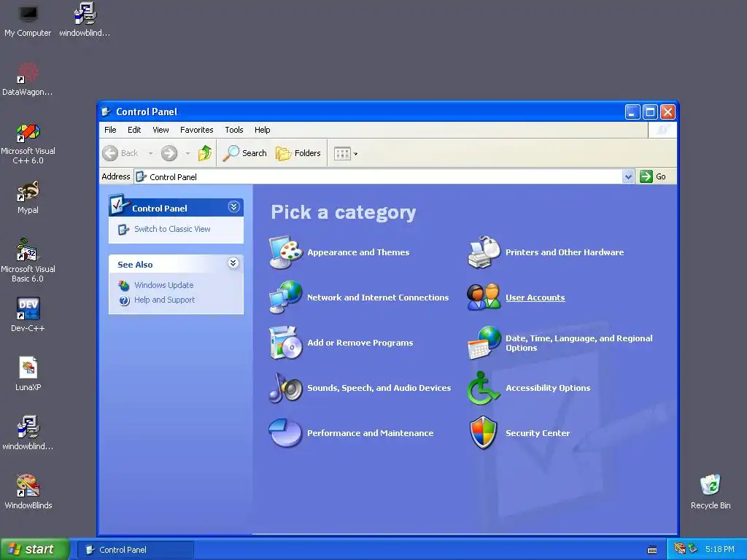Click the Views toolbar icon
Screen dimensions: 747x560
(x=342, y=153)
